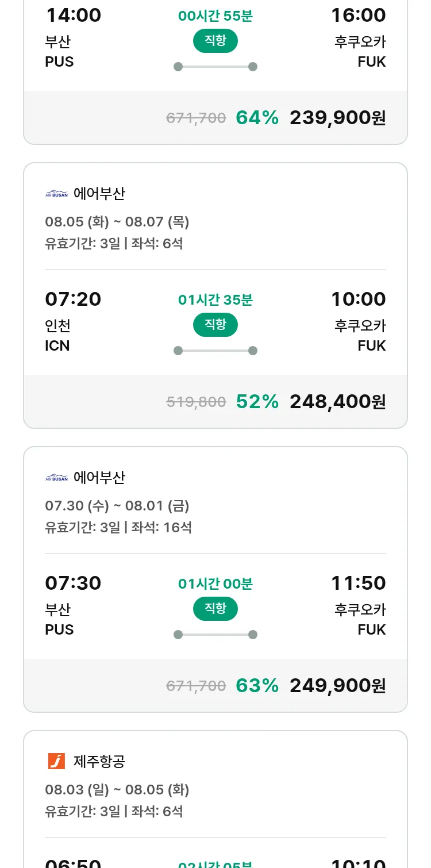Tap the 52% discount label
The width and height of the screenshot is (431, 868).
tap(257, 402)
